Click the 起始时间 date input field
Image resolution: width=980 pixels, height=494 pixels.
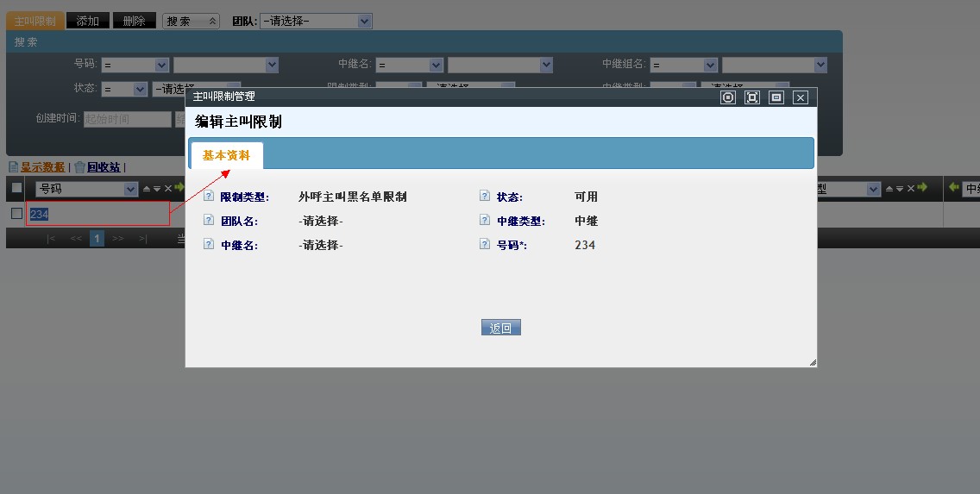pos(127,119)
